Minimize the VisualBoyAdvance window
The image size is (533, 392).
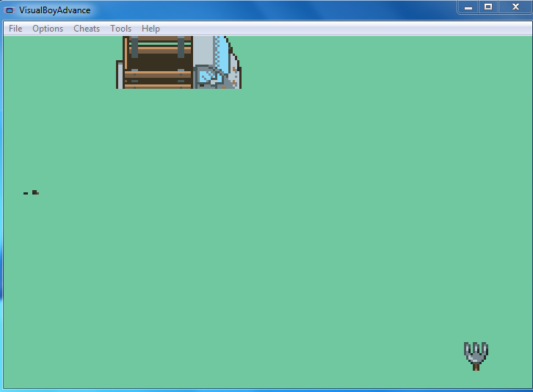pyautogui.click(x=468, y=7)
